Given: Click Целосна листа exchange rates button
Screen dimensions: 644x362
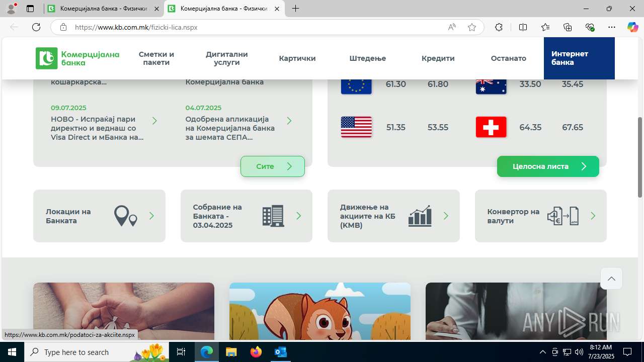Looking at the screenshot, I should pos(548,166).
